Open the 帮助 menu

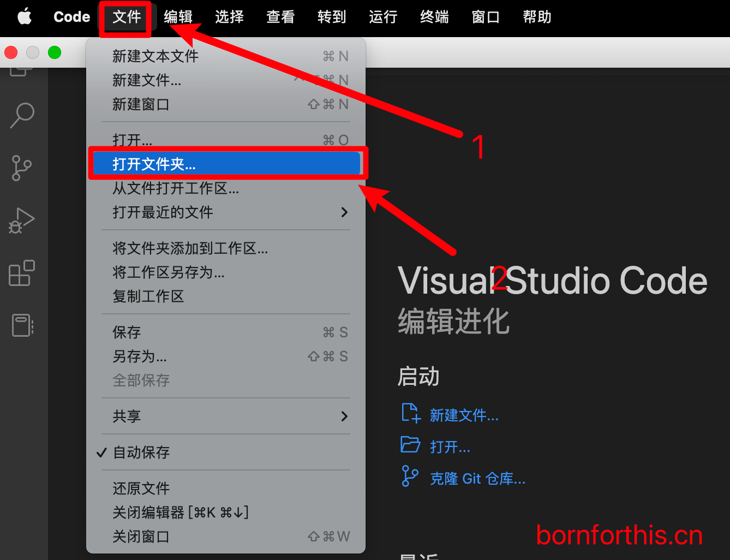[x=537, y=17]
